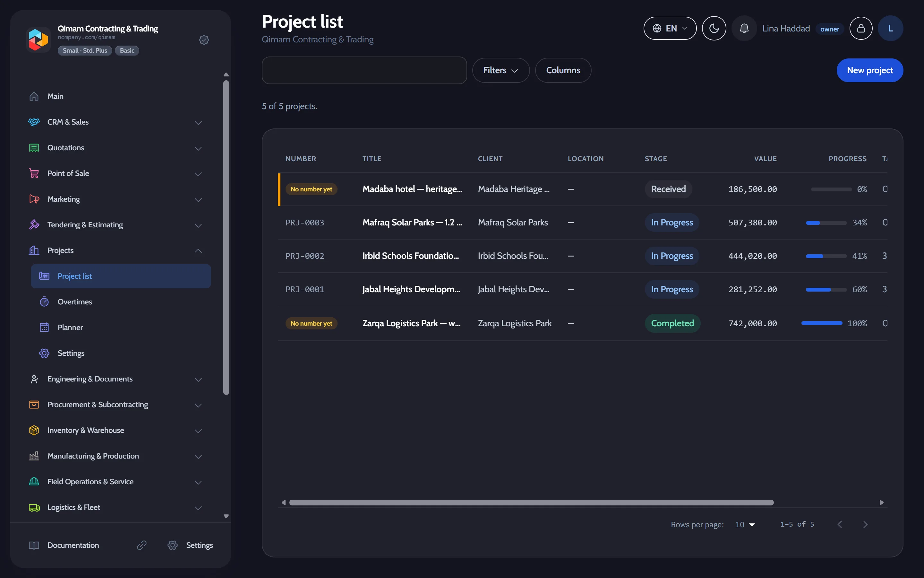Sort by the VALUE column header
This screenshot has width=924, height=578.
click(x=765, y=159)
